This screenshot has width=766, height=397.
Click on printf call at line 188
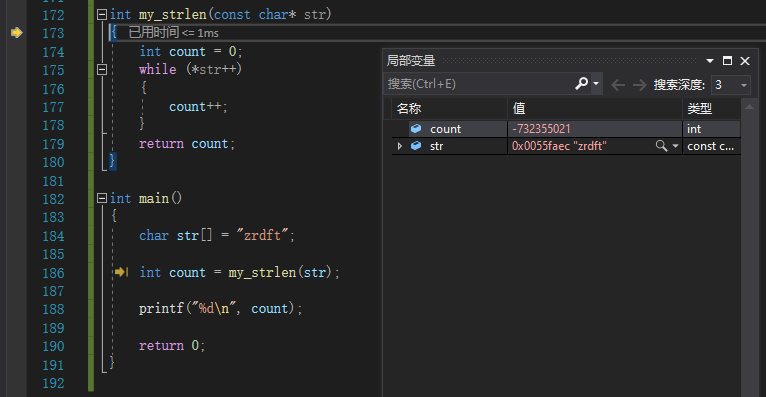[x=220, y=309]
